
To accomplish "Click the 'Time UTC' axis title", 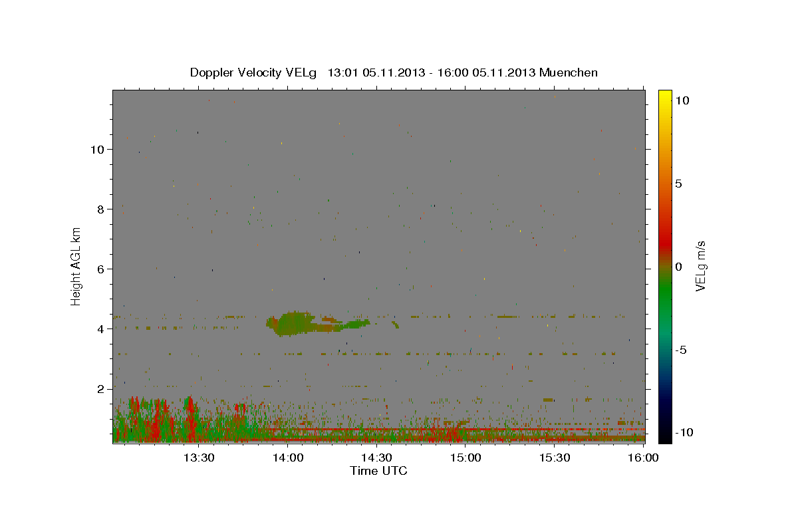I will click(x=378, y=471).
